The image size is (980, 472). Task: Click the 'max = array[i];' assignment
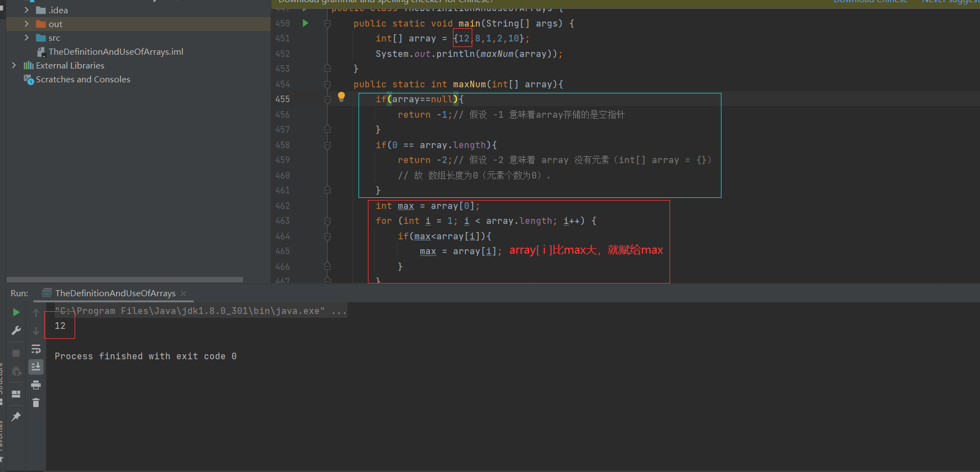[461, 251]
